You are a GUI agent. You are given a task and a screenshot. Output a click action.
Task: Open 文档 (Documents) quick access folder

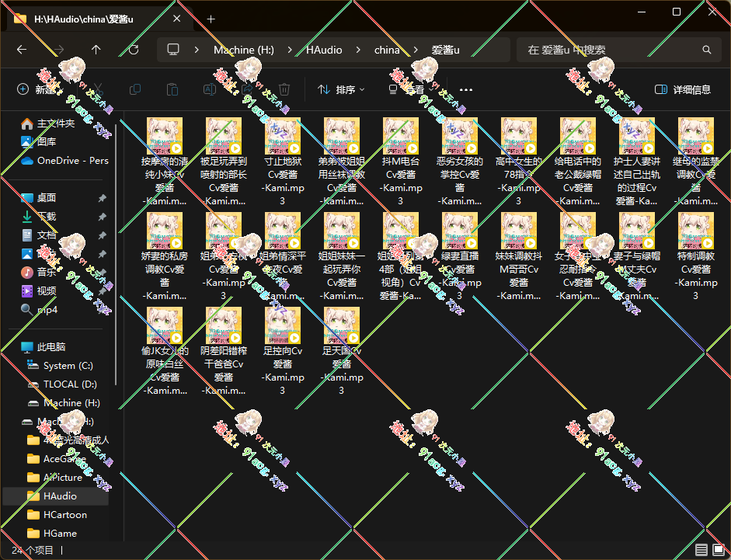pyautogui.click(x=46, y=235)
